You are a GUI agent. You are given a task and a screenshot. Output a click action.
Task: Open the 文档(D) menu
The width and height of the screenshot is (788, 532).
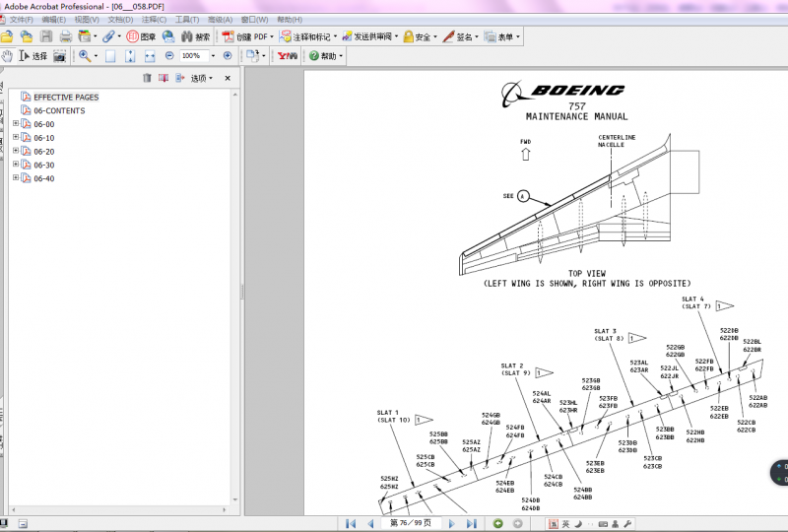click(120, 20)
